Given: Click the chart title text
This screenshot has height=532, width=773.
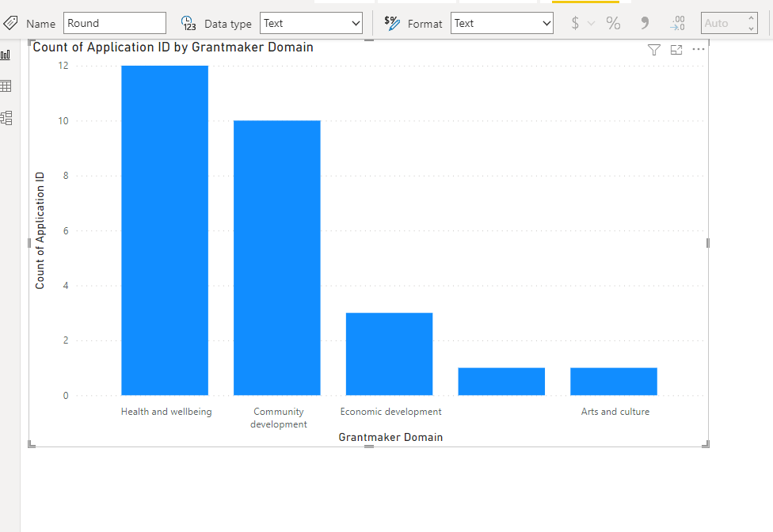Looking at the screenshot, I should pos(173,47).
